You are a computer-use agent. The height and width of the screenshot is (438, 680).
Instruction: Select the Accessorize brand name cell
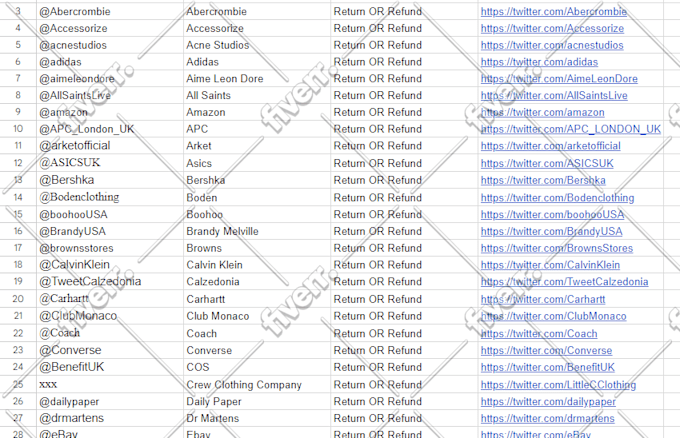[x=257, y=28]
